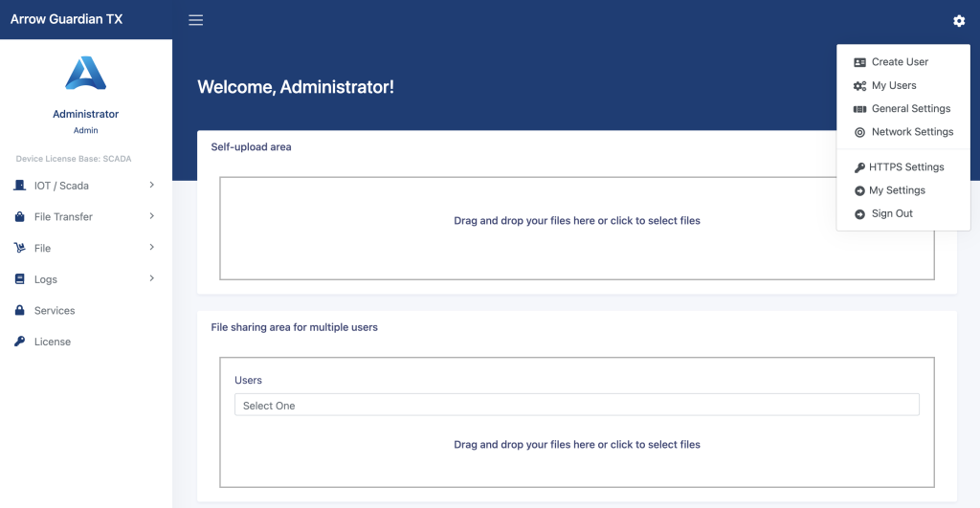Toggle the hamburger sidebar menu
Viewport: 980px width, 508px height.
[195, 20]
